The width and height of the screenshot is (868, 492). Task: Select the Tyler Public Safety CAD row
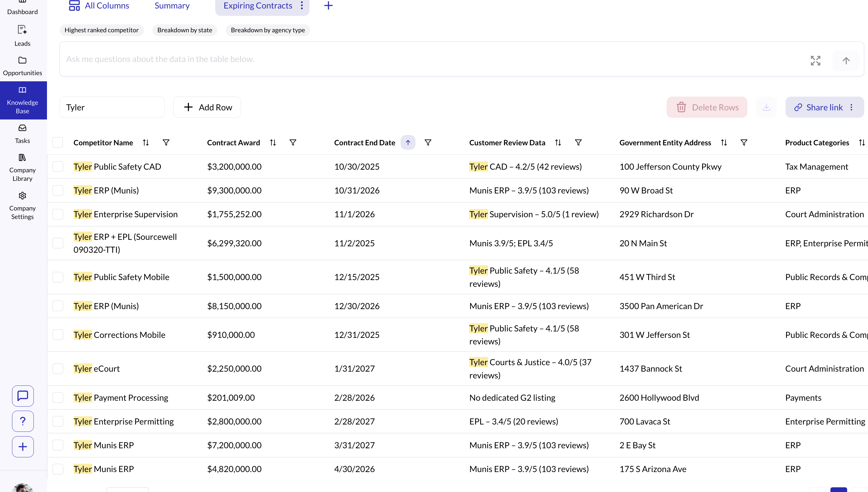(58, 166)
